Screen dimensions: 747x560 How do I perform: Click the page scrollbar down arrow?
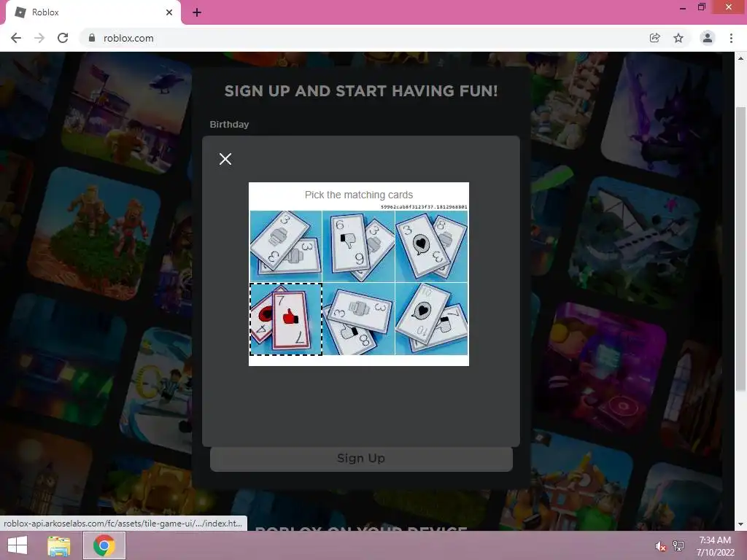pyautogui.click(x=741, y=524)
